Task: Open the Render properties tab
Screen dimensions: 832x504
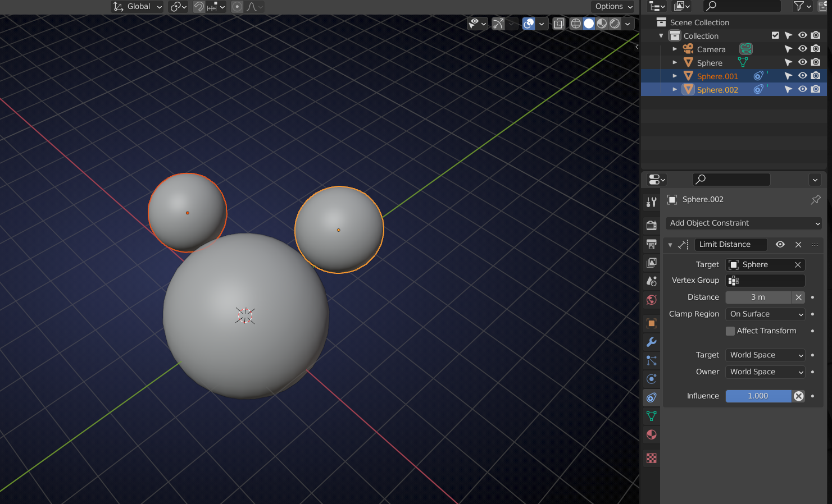Action: [651, 226]
